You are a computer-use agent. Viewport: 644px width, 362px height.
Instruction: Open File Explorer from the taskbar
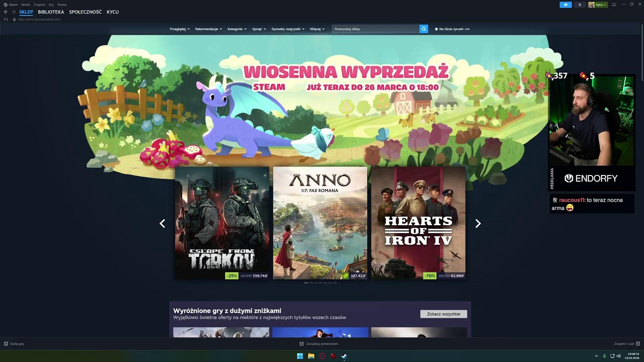click(x=311, y=356)
